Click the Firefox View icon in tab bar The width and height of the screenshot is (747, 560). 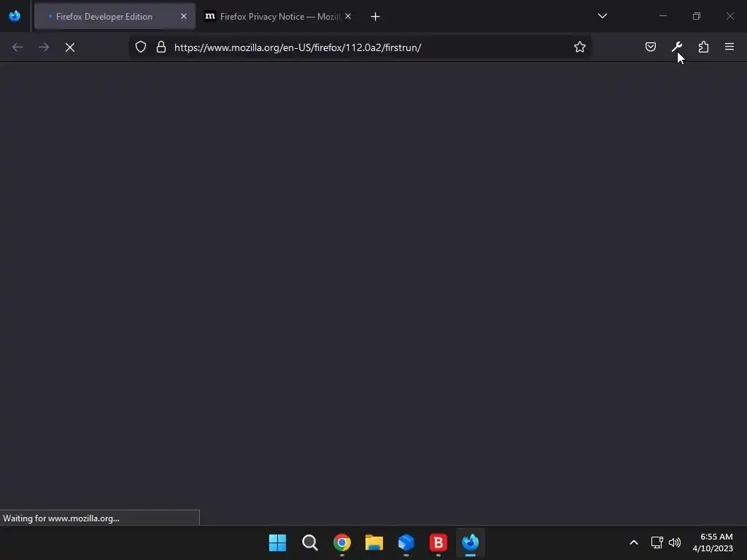coord(15,16)
